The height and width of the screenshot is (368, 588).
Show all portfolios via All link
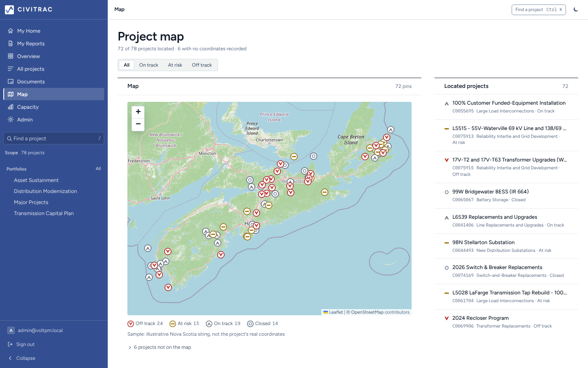(98, 168)
